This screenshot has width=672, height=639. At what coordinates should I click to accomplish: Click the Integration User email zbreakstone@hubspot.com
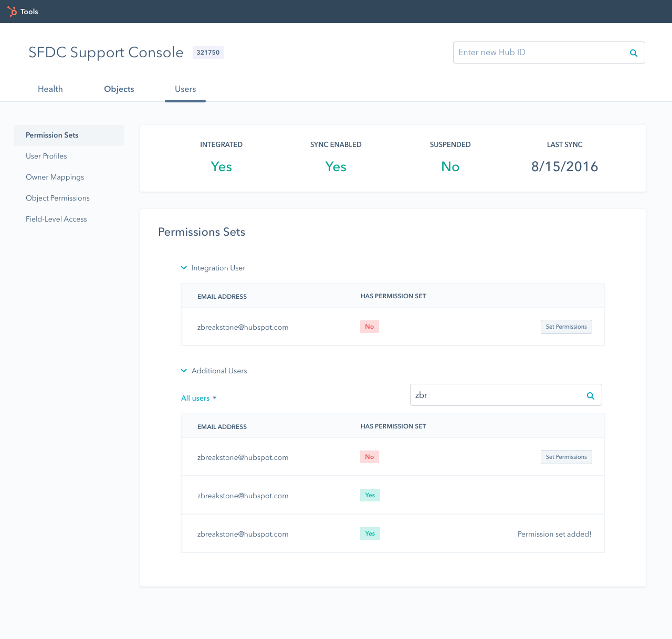[x=243, y=327]
